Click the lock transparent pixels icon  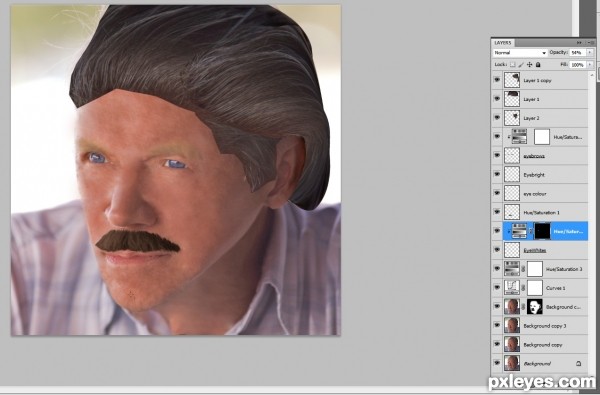click(x=512, y=65)
